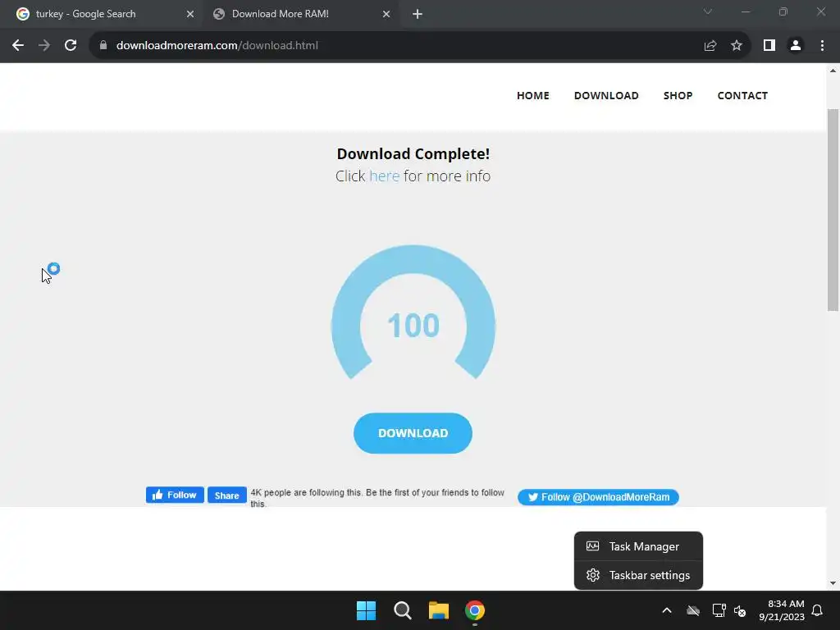Open the network status tray icon
The height and width of the screenshot is (630, 840).
click(719, 610)
